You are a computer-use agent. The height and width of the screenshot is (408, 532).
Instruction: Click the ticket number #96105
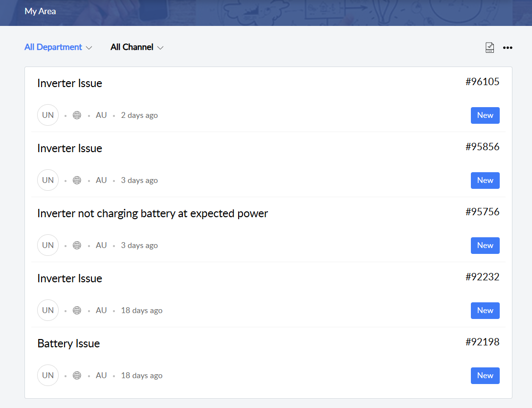(x=482, y=82)
